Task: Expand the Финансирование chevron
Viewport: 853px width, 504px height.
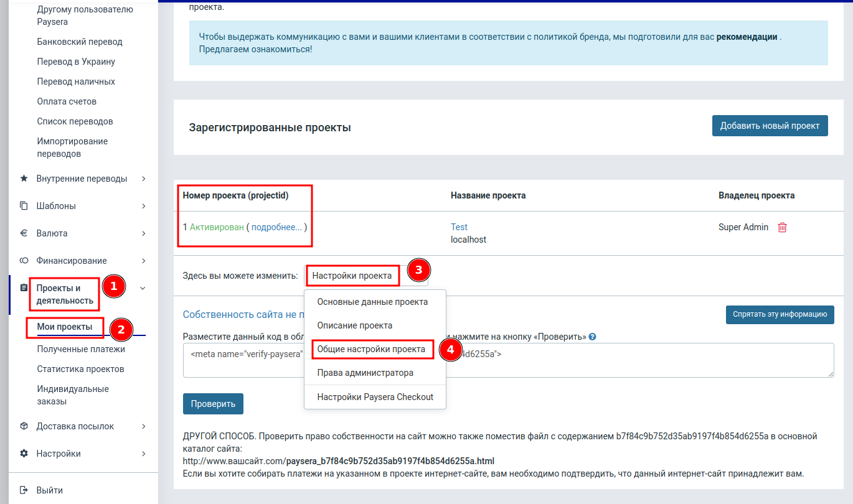Action: [143, 261]
